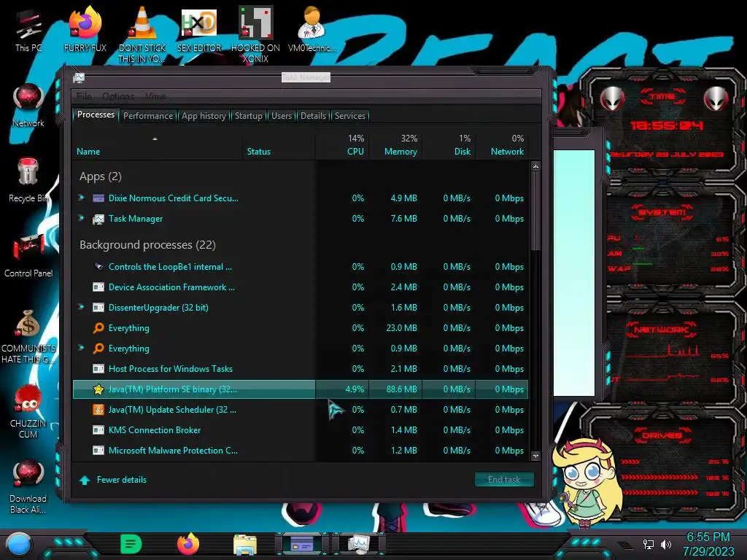Click the scrollbar up arrow in process list

535,166
